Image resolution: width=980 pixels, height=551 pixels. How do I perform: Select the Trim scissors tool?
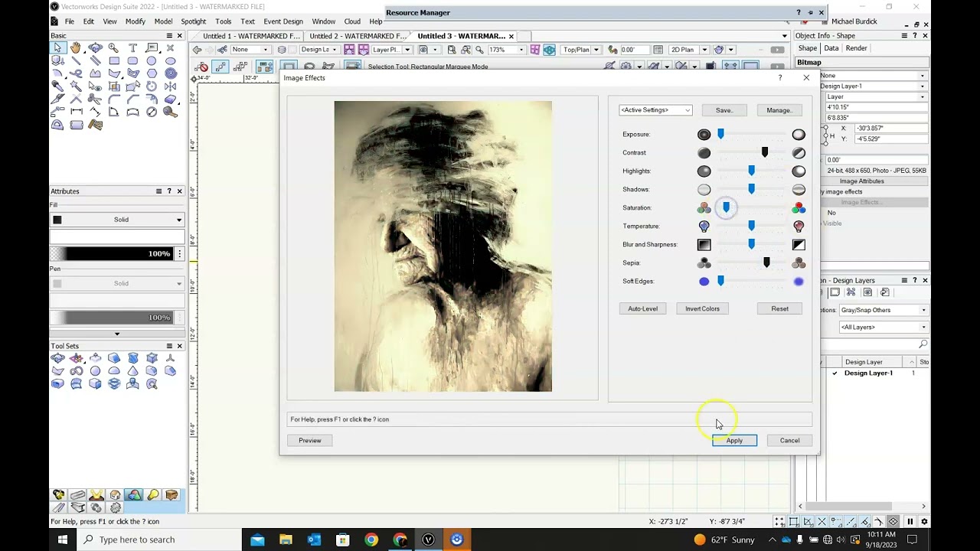point(95,99)
